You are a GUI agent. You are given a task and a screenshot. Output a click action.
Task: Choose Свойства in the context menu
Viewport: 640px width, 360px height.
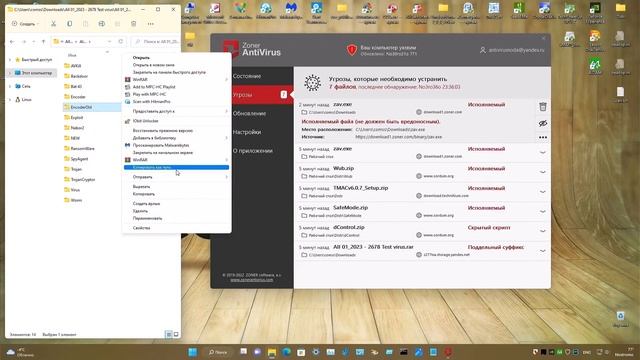[x=176, y=228]
